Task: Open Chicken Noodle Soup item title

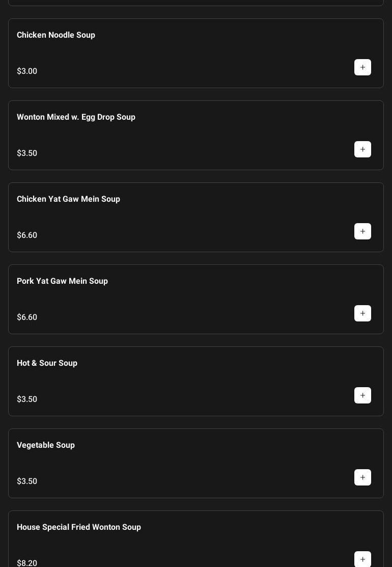Action: coord(56,35)
